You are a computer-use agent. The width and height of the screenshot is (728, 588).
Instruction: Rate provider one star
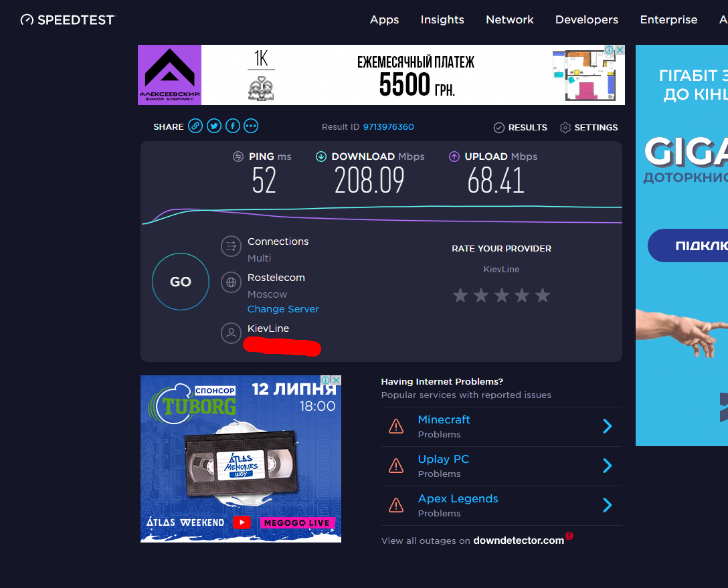point(460,295)
